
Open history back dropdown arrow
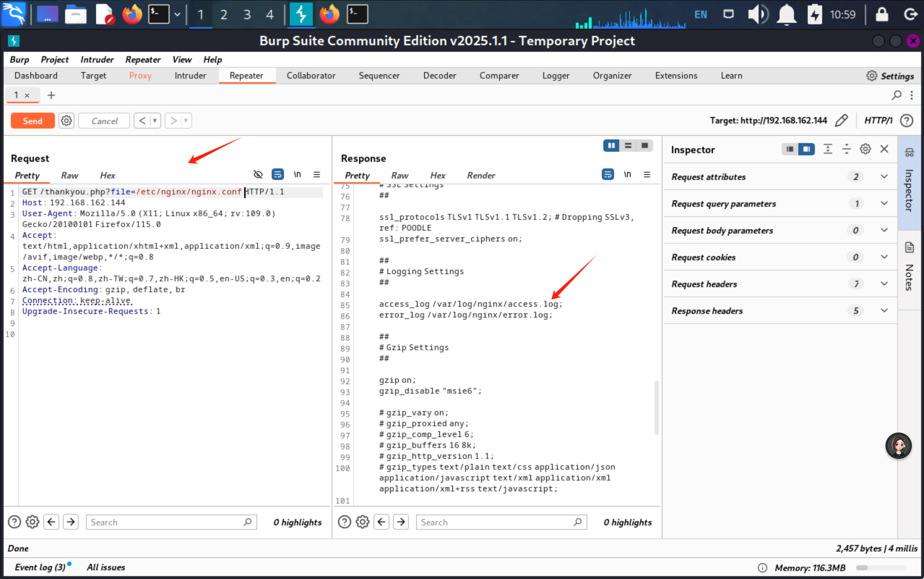(x=155, y=121)
